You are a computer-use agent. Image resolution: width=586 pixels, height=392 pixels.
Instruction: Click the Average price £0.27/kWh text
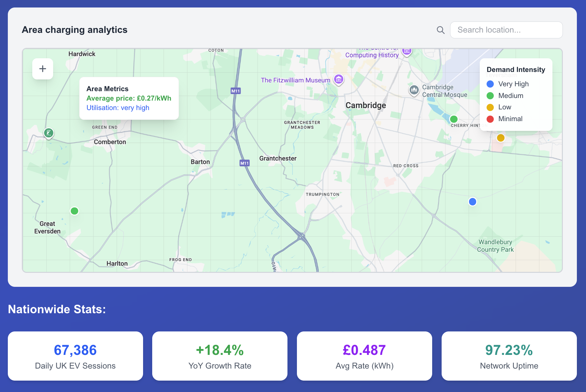(129, 98)
